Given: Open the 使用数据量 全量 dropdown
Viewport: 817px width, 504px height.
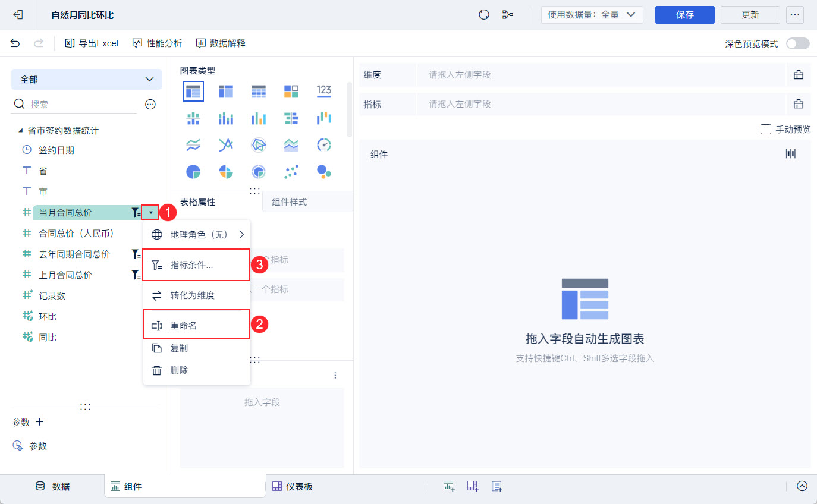Looking at the screenshot, I should click(592, 15).
